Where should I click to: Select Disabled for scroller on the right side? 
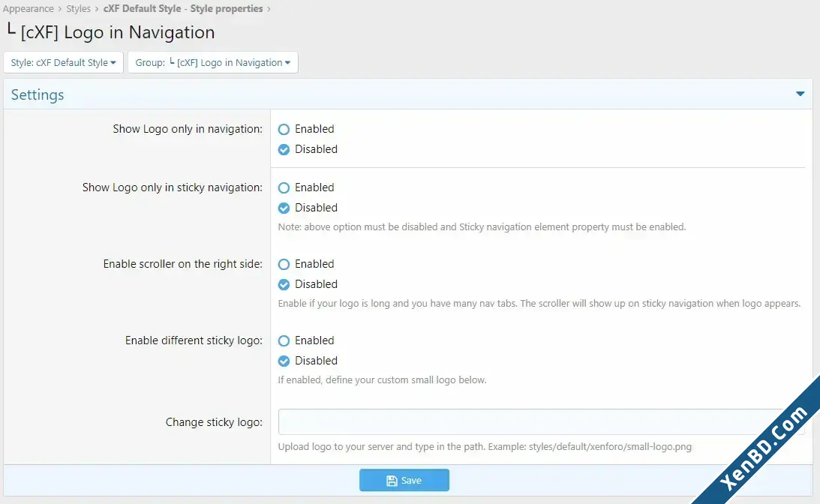(x=284, y=284)
